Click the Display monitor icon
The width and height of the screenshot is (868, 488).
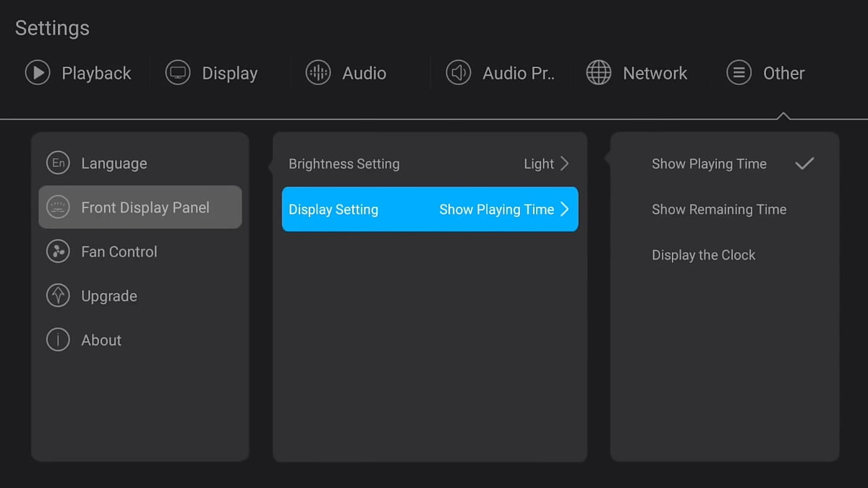tap(178, 73)
